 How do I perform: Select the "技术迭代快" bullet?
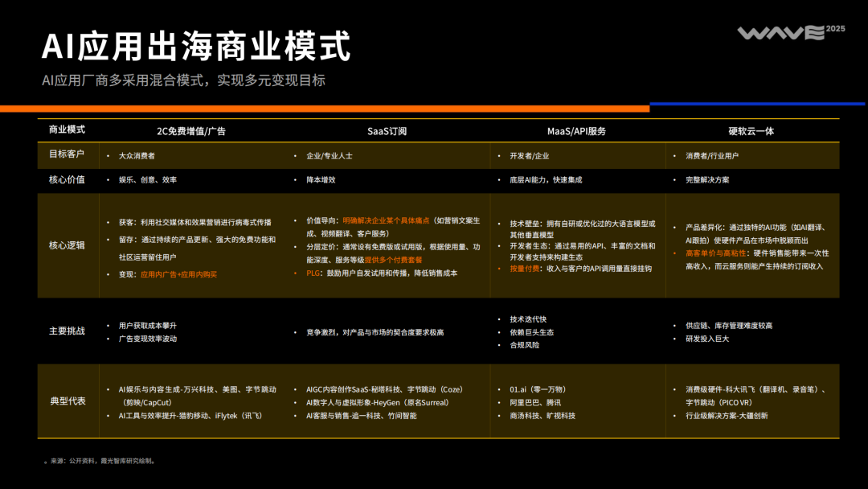click(x=528, y=319)
